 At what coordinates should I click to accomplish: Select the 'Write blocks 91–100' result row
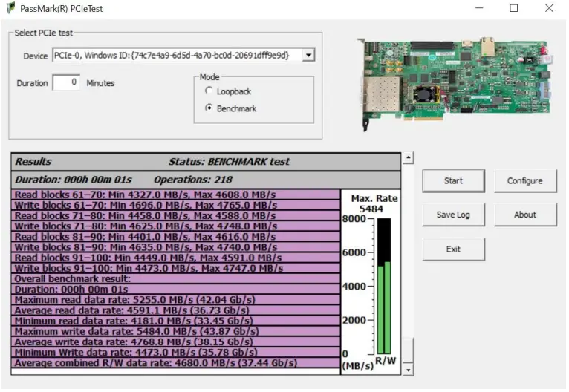(175, 268)
